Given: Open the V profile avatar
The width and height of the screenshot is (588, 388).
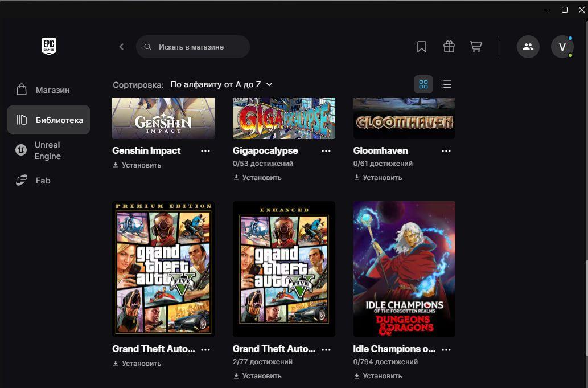Looking at the screenshot, I should (x=562, y=47).
